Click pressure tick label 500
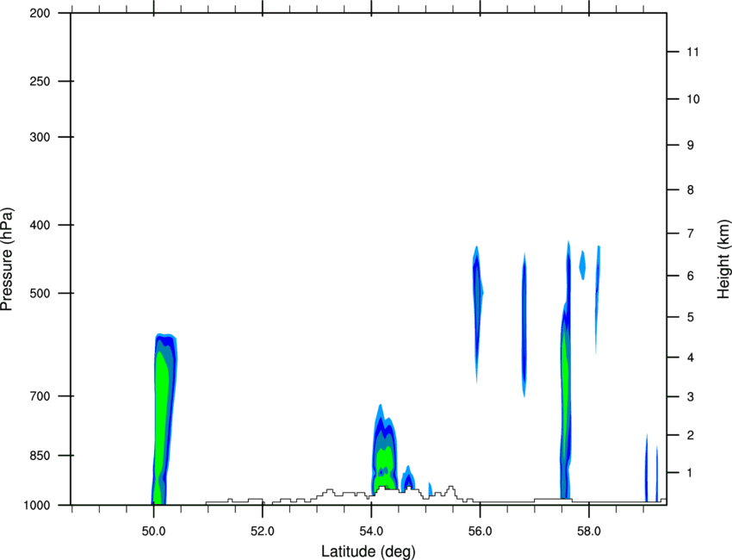 (40, 293)
